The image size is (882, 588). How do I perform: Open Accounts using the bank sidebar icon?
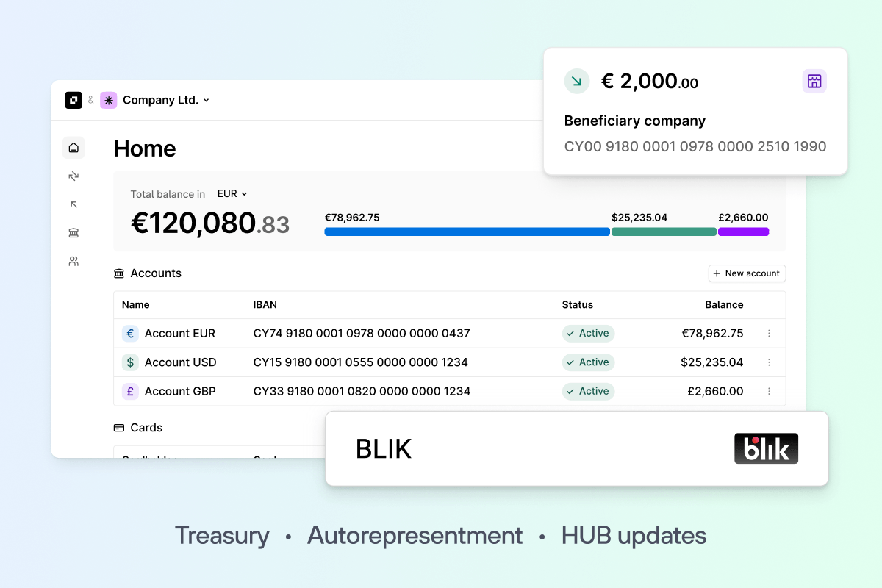point(73,232)
